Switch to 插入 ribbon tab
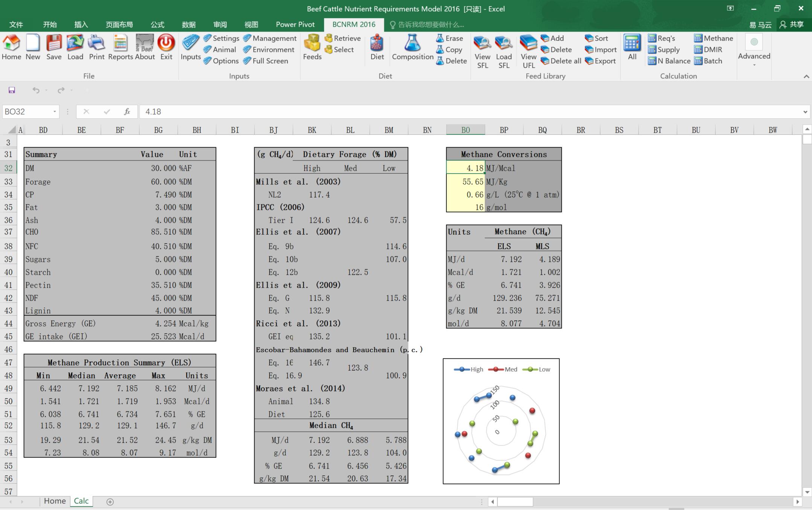 coord(81,24)
